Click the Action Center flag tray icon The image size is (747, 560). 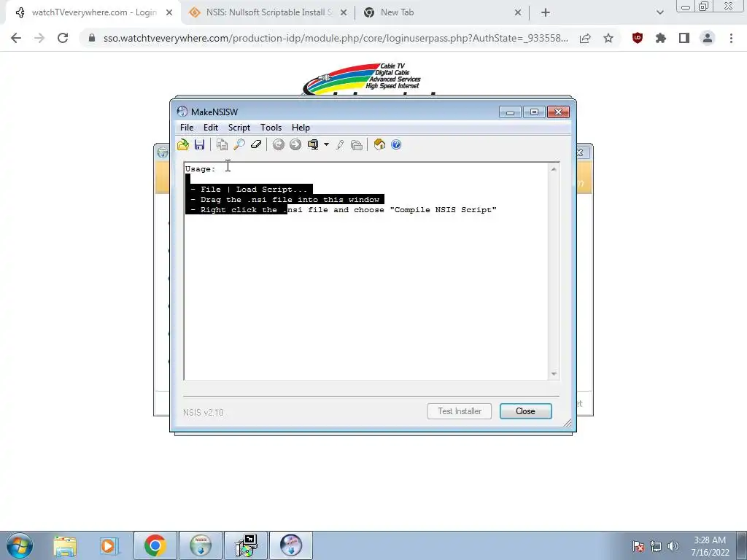pos(638,546)
